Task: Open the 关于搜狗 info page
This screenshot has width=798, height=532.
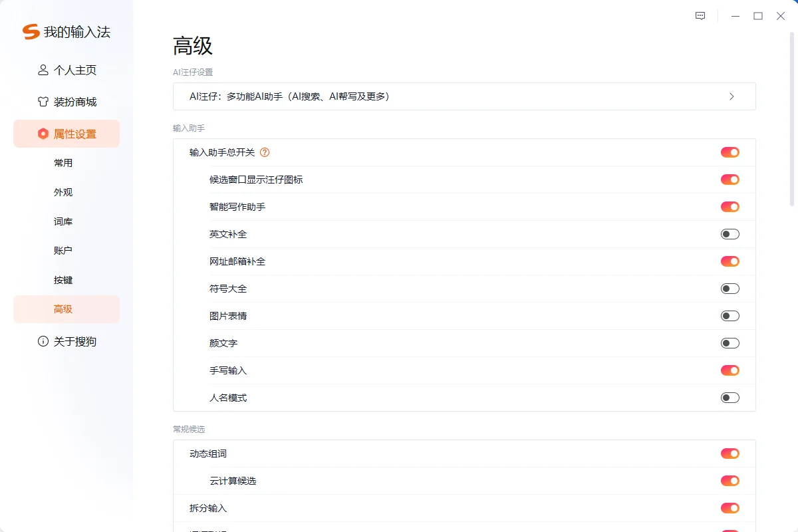Action: 66,341
